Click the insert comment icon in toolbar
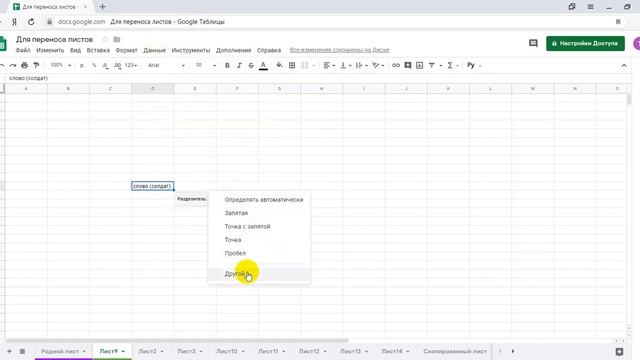 click(x=408, y=65)
